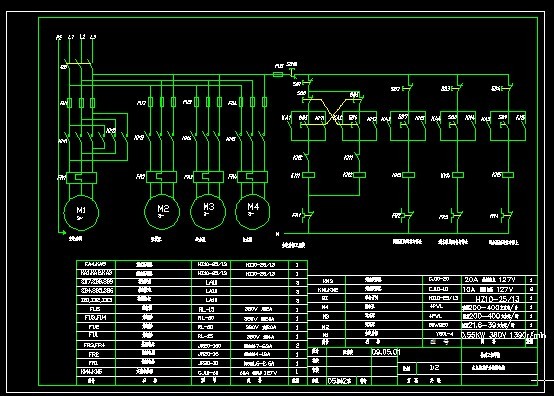Select the 09.05.01 date in title block
Screen dimensions: 554x396
[x=386, y=352]
